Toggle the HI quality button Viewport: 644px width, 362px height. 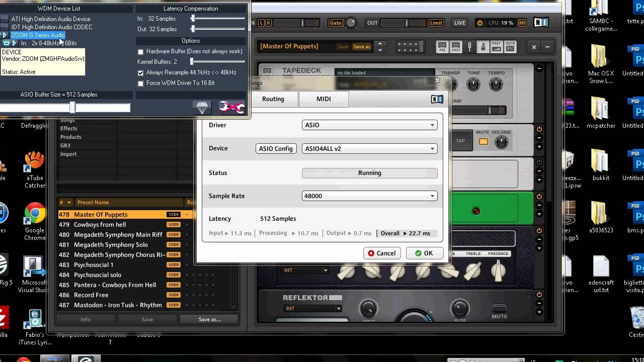(x=522, y=23)
